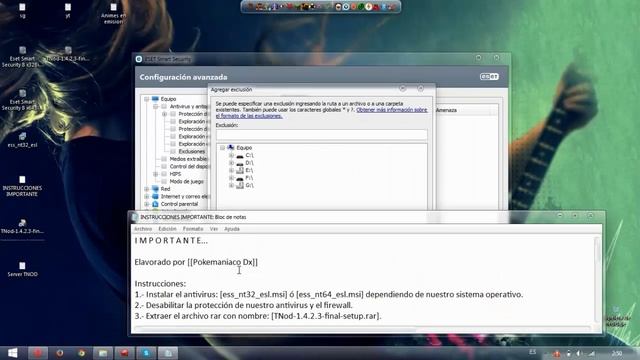Select HIPS label in ESET tree

(175, 174)
